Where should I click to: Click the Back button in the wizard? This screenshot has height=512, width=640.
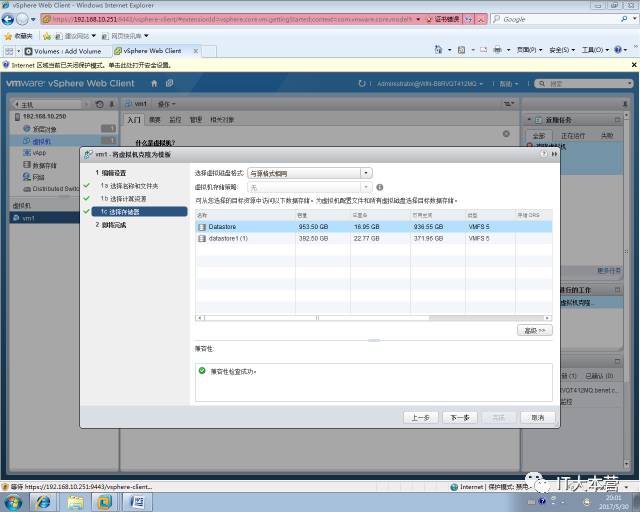pyautogui.click(x=420, y=418)
